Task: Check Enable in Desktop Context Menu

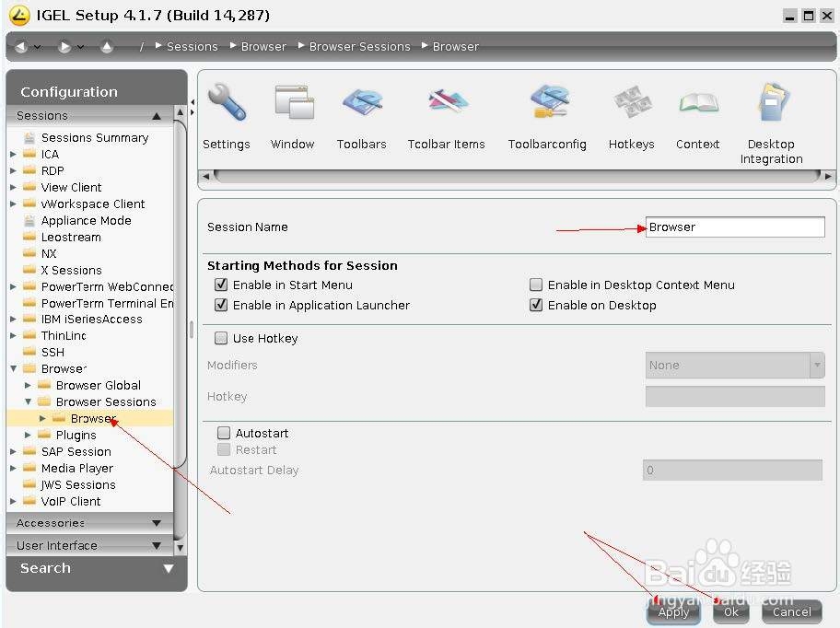Action: click(x=536, y=285)
